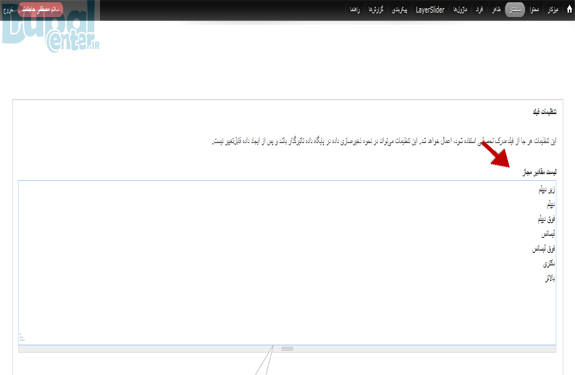Log out via the خروج link
575x375 pixels.
pyautogui.click(x=8, y=10)
